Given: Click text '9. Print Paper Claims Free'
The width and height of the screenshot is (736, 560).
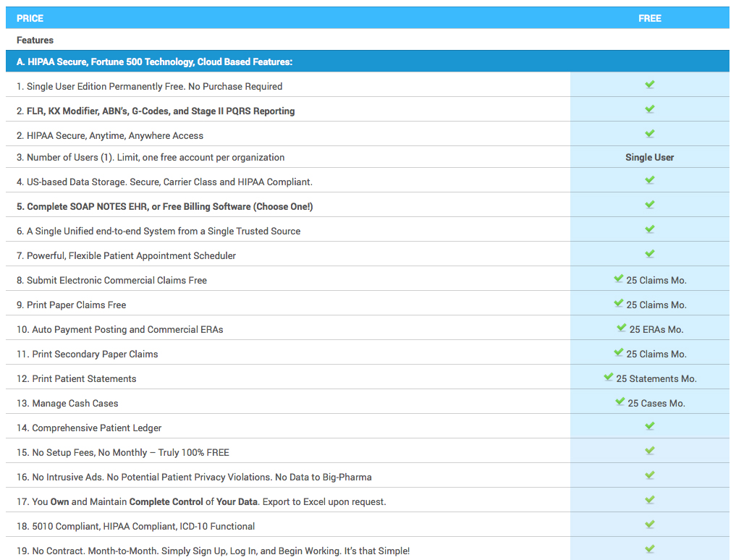Looking at the screenshot, I should [x=72, y=305].
